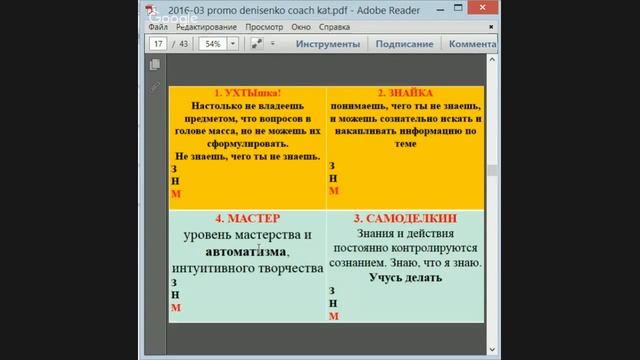
Task: Click the vertical scrollbar thumb
Action: pos(492,170)
